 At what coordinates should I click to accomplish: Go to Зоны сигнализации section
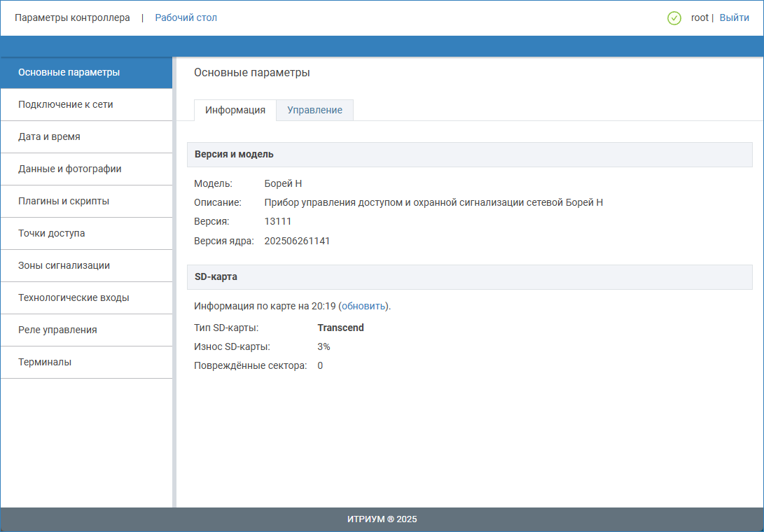(86, 265)
